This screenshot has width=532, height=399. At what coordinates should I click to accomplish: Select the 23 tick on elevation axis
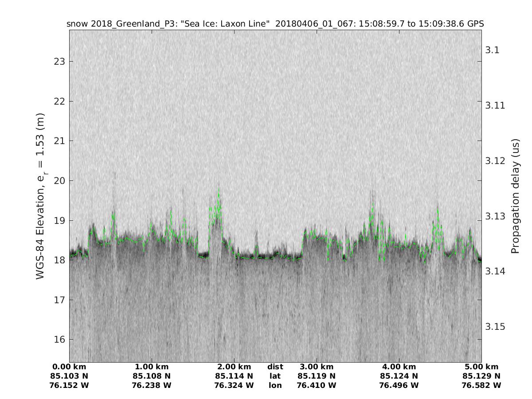click(59, 61)
